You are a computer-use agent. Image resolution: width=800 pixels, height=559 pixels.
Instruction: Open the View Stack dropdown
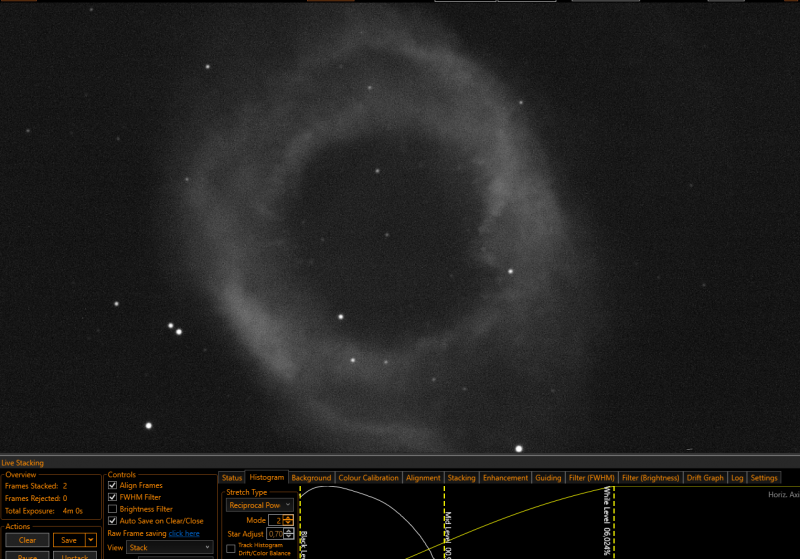(x=169, y=547)
